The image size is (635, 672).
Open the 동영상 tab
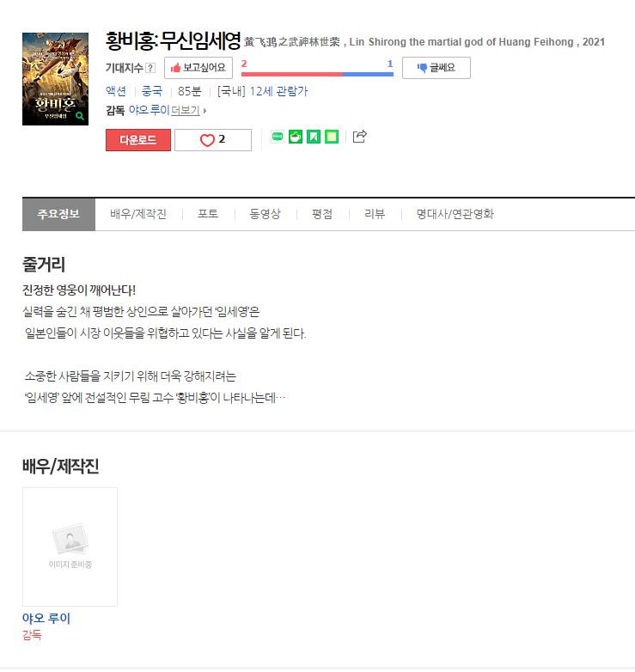click(x=266, y=214)
